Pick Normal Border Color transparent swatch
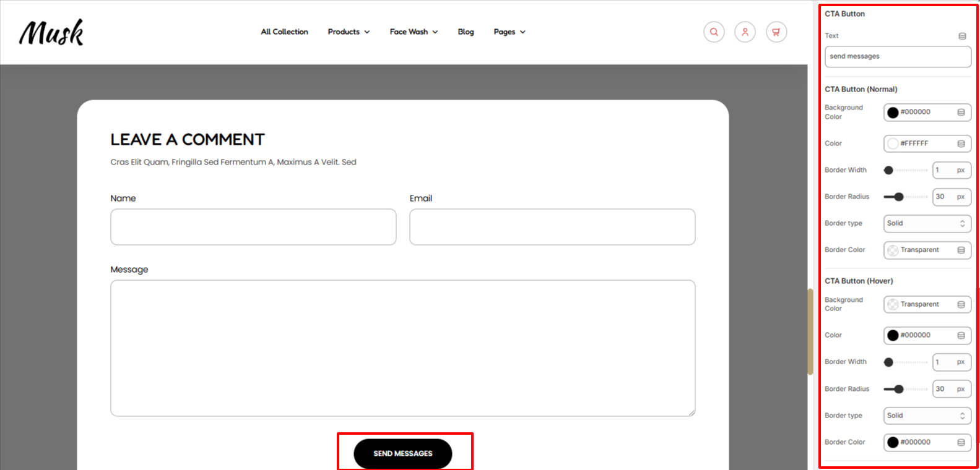Image resolution: width=980 pixels, height=470 pixels. pos(893,250)
